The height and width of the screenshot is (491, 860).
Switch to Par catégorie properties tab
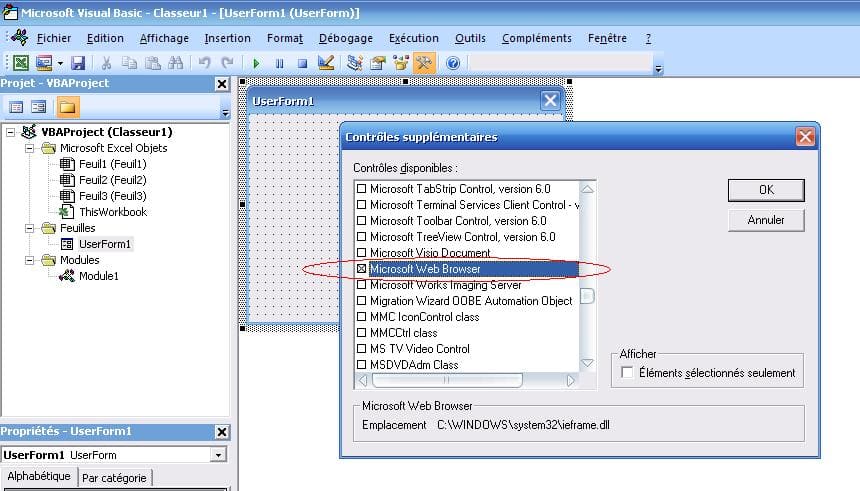(x=114, y=478)
